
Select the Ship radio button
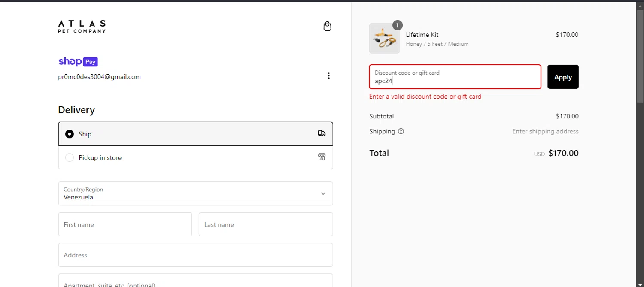70,134
